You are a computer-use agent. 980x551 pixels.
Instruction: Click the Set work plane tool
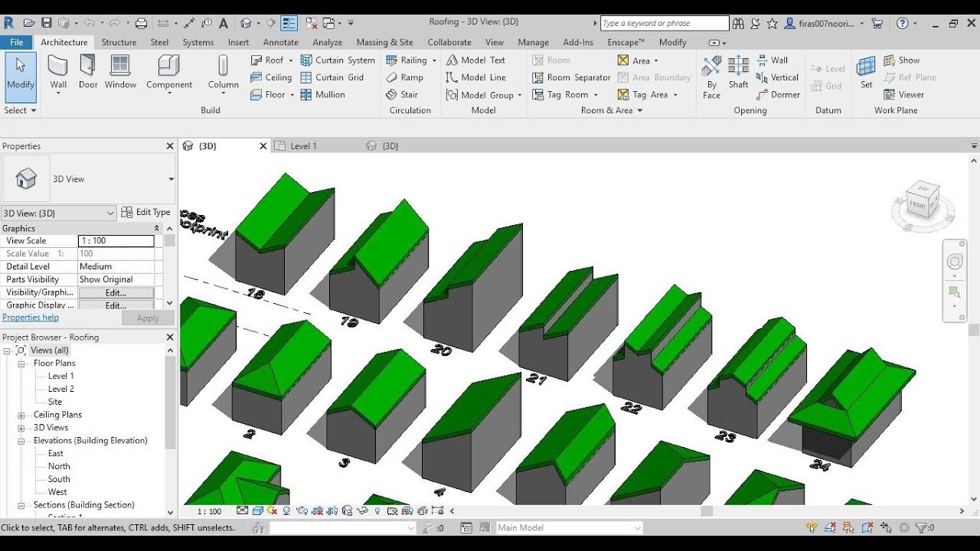(866, 73)
